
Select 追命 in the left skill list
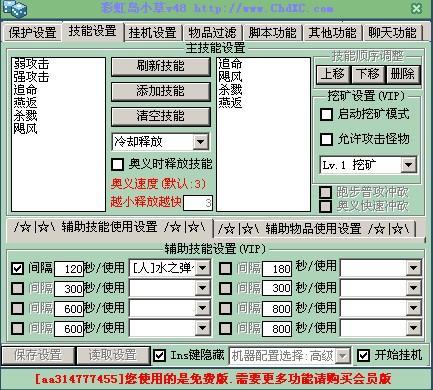tap(25, 90)
